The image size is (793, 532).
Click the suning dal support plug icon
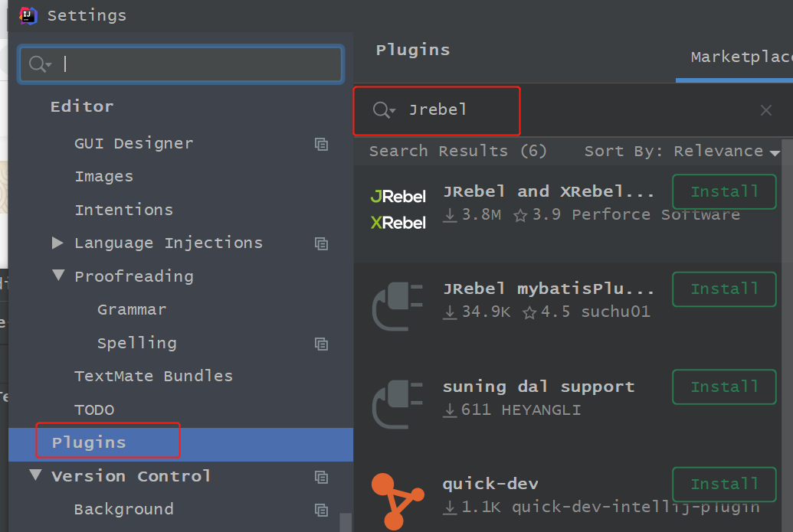tap(398, 403)
